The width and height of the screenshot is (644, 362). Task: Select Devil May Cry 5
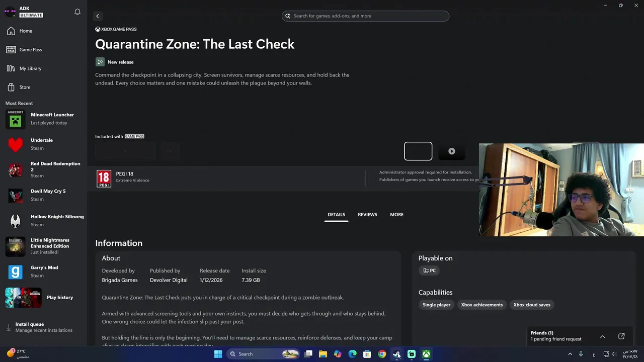tap(43, 195)
